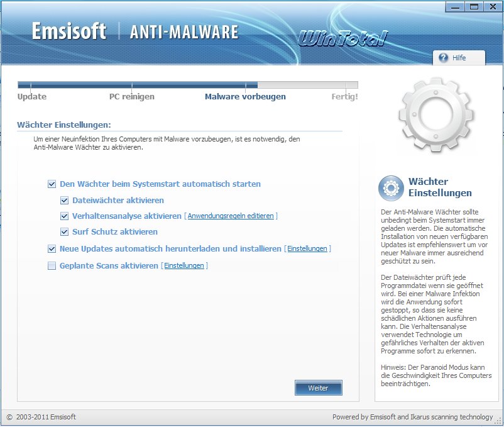Image resolution: width=504 pixels, height=427 pixels.
Task: Toggle Surf Schutz aktivieren checkbox
Action: coord(64,232)
